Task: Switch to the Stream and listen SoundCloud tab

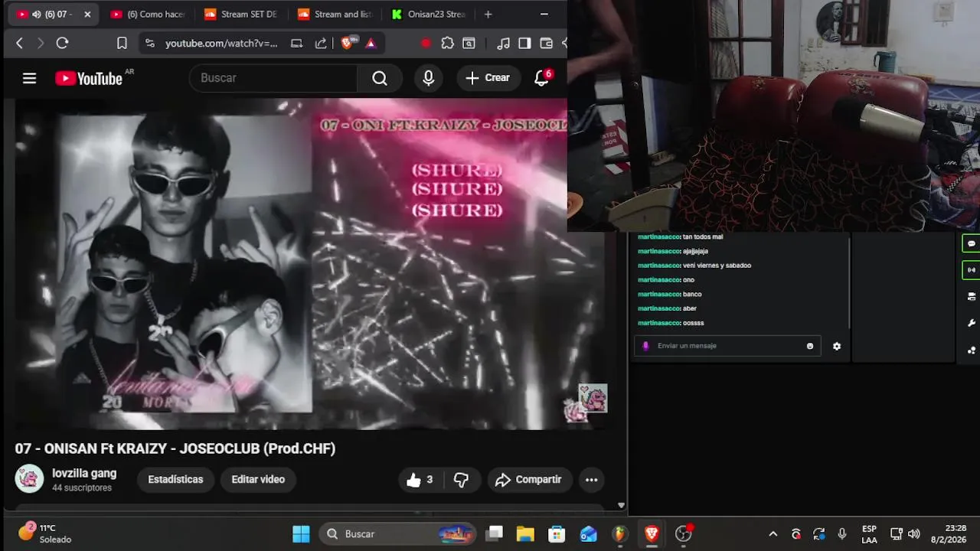Action: 335,15
